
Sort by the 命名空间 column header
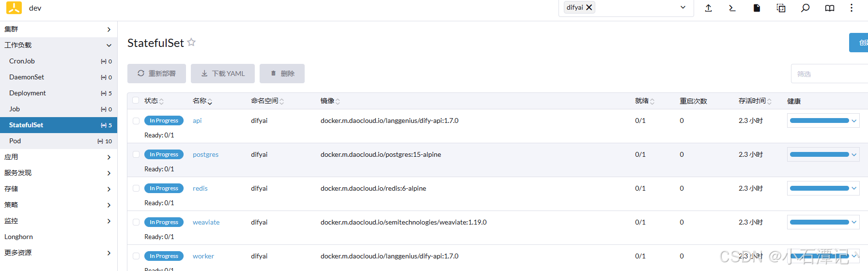267,101
